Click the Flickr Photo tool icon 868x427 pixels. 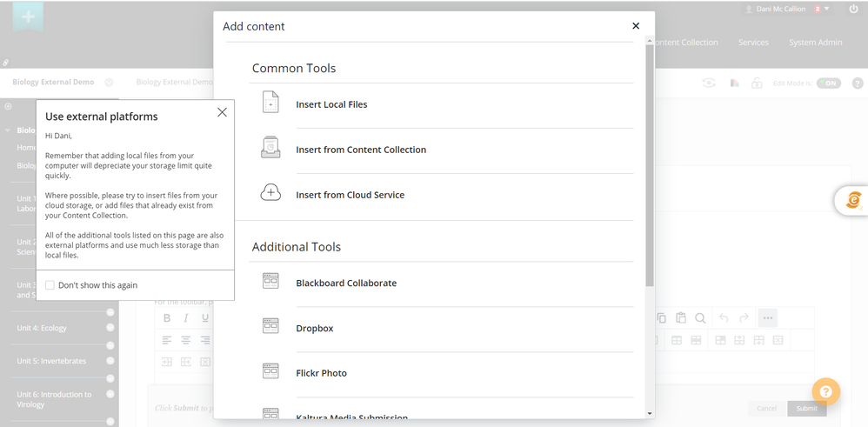pyautogui.click(x=270, y=371)
